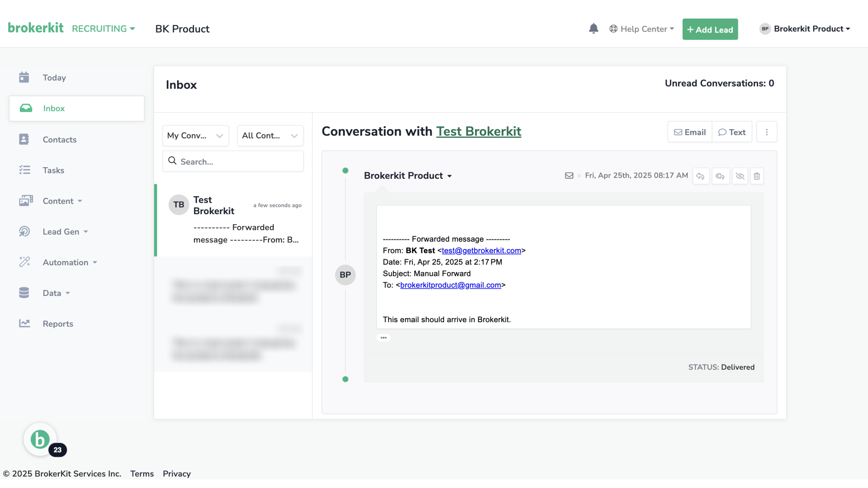Open the Brokerkit Product account menu

[x=805, y=28]
